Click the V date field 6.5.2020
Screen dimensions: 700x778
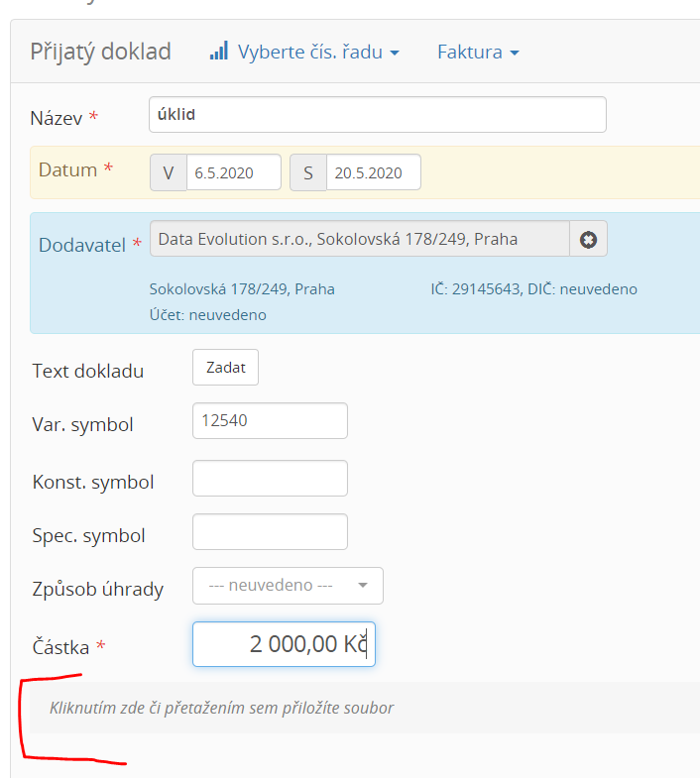[x=234, y=172]
